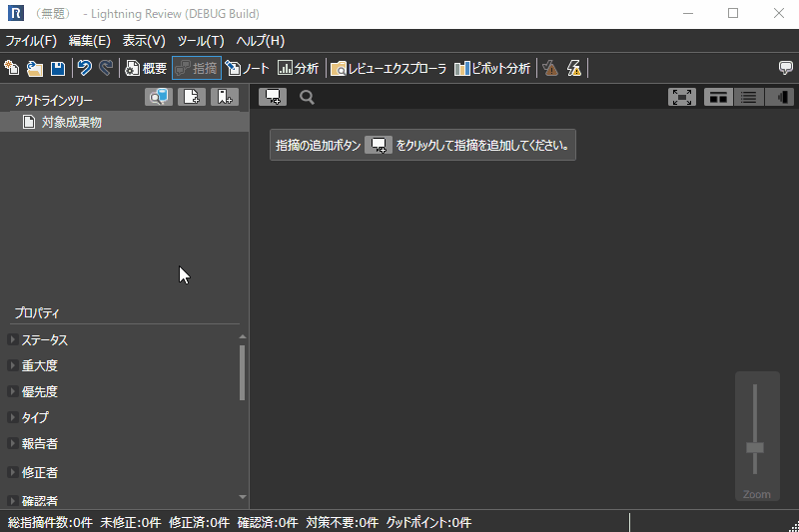Click 未修正:0件 in status bar
This screenshot has height=532, width=799.
[131, 522]
